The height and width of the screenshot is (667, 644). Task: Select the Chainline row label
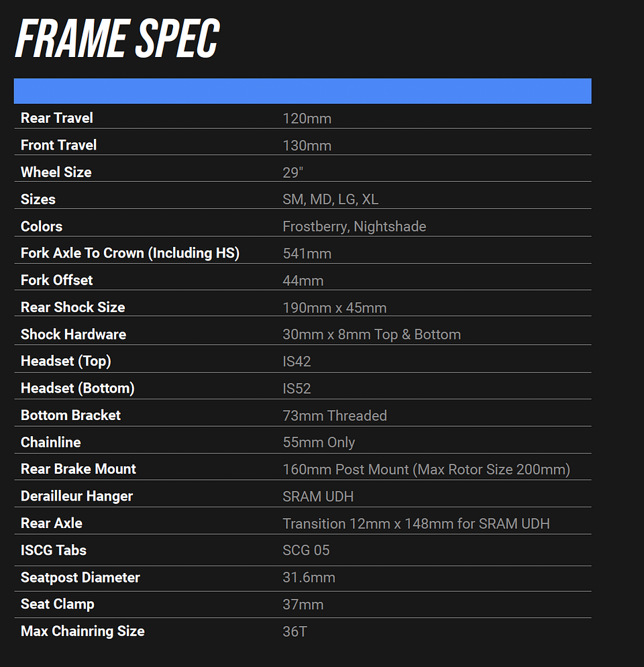[51, 442]
